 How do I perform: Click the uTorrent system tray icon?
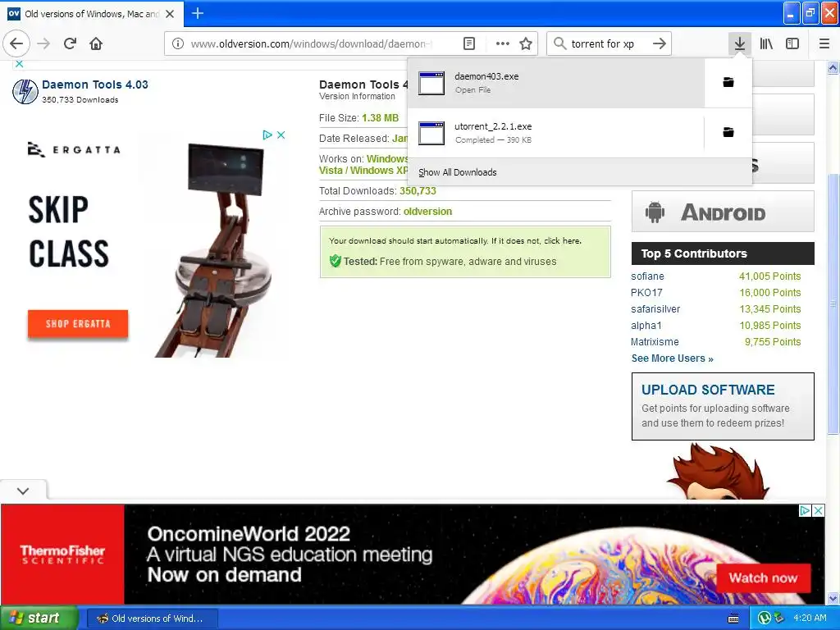pyautogui.click(x=765, y=619)
